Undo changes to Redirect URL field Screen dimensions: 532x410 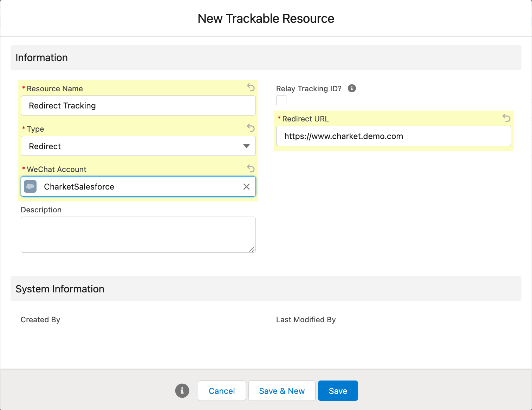pos(506,118)
